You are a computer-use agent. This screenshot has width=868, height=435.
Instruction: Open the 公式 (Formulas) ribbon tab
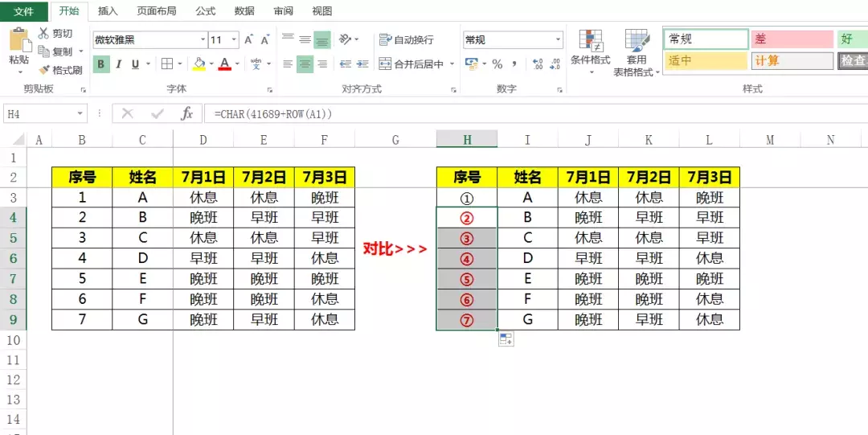205,11
